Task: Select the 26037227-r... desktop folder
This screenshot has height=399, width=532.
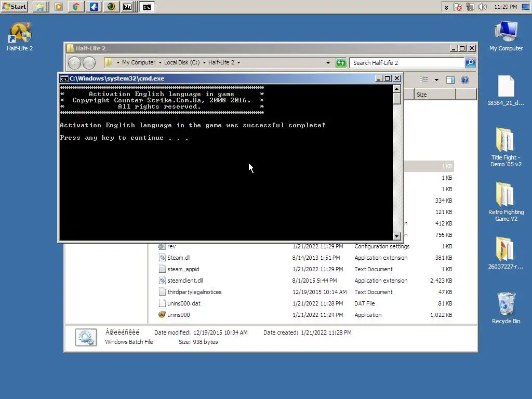Action: point(506,253)
